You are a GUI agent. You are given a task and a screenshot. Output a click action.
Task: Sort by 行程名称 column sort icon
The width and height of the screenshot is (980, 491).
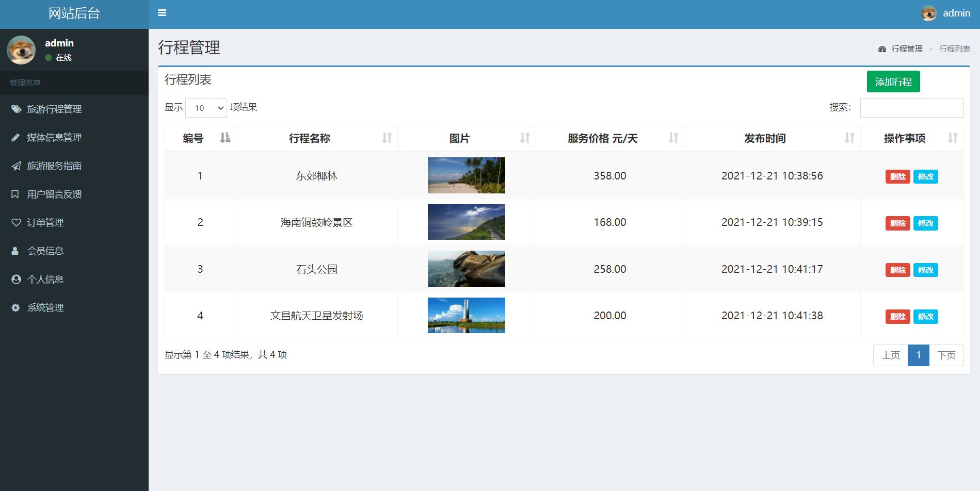[387, 138]
